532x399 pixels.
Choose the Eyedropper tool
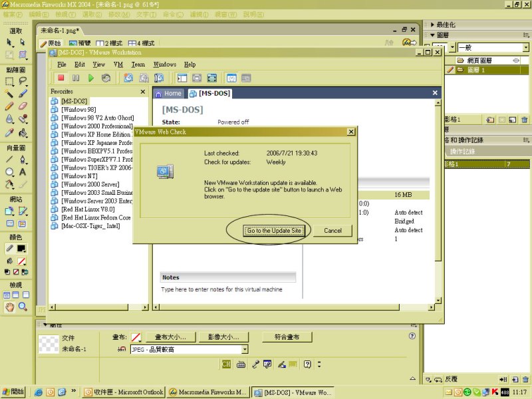click(x=9, y=132)
